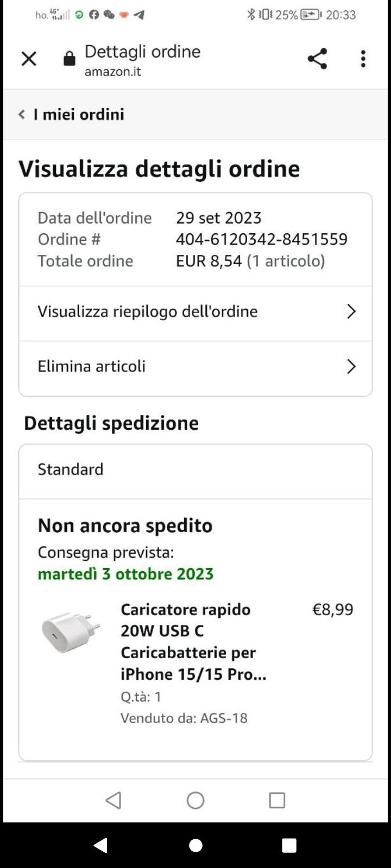The height and width of the screenshot is (868, 391).
Task: Tap the Android system recents square
Action: point(289,845)
